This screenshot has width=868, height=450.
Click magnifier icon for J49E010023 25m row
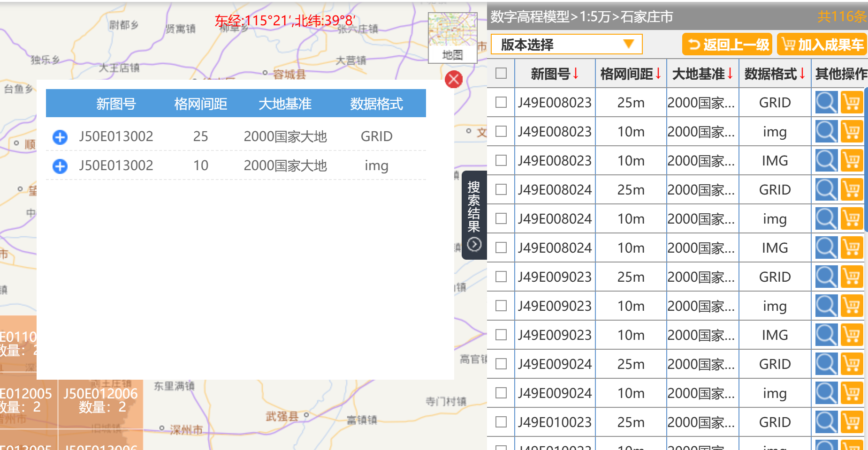[826, 422]
